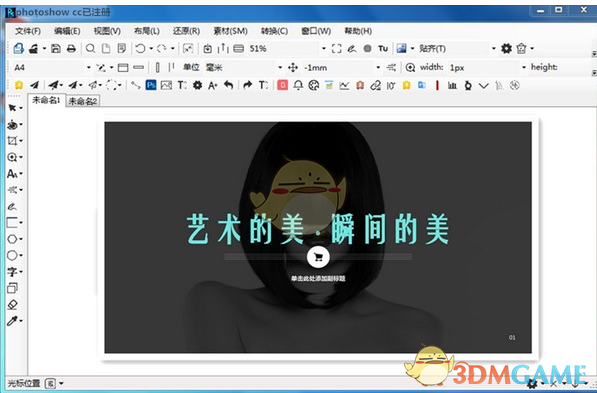Open the -1mm offset dropdown

(378, 67)
